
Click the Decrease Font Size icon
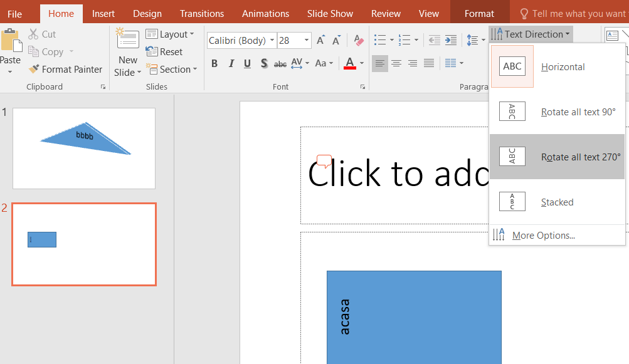[x=337, y=41]
